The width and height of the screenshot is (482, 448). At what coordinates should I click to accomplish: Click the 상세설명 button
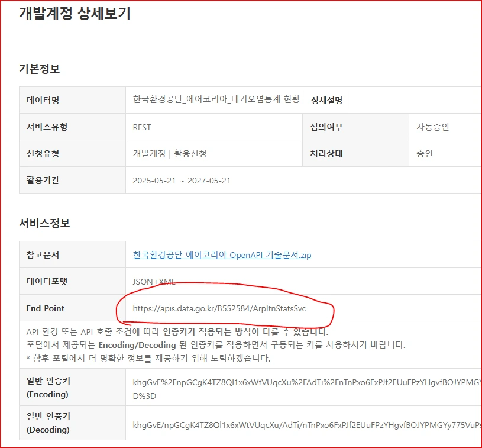click(326, 100)
